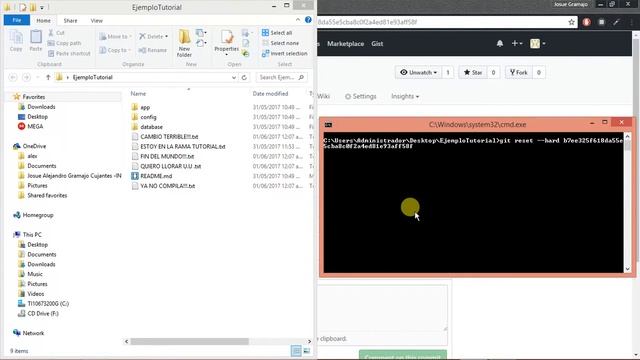Open the address bar history dropdown
The height and width of the screenshot is (360, 640).
[234, 77]
